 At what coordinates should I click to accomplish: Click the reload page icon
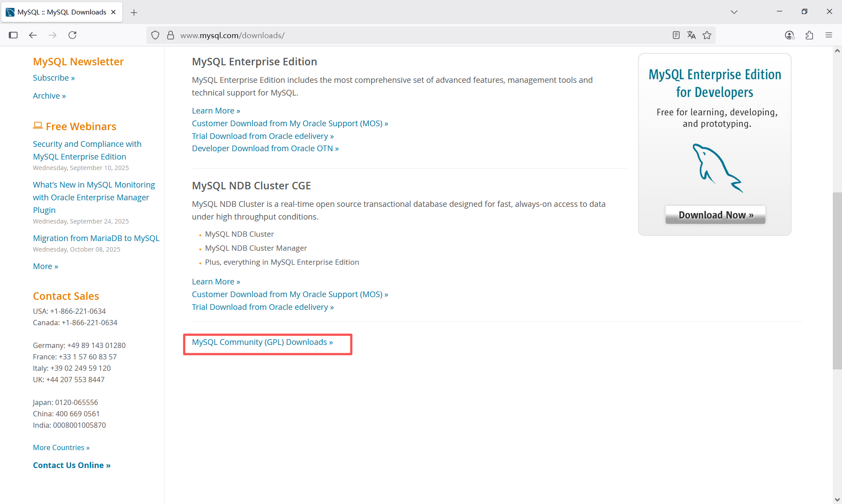tap(72, 35)
